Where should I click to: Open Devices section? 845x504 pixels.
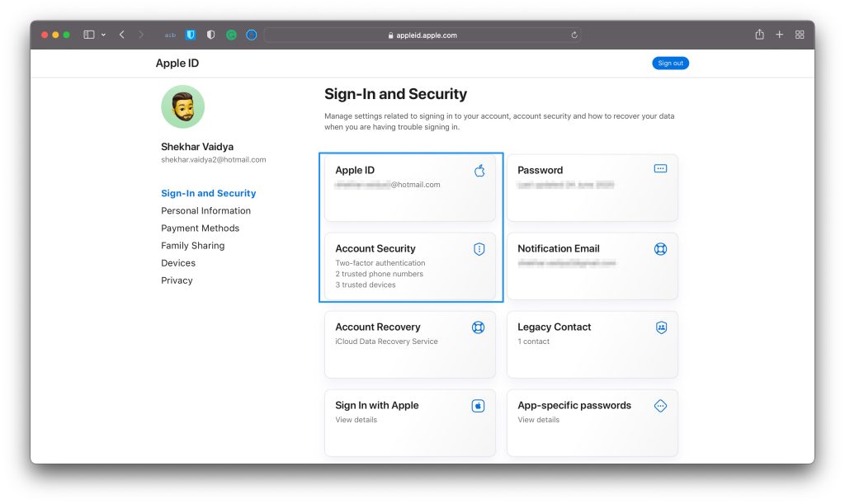coord(178,263)
